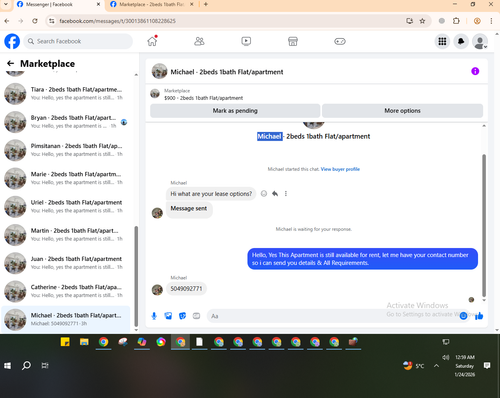Open Tiara's apartment conversation
This screenshot has width=500, height=398.
tap(66, 94)
